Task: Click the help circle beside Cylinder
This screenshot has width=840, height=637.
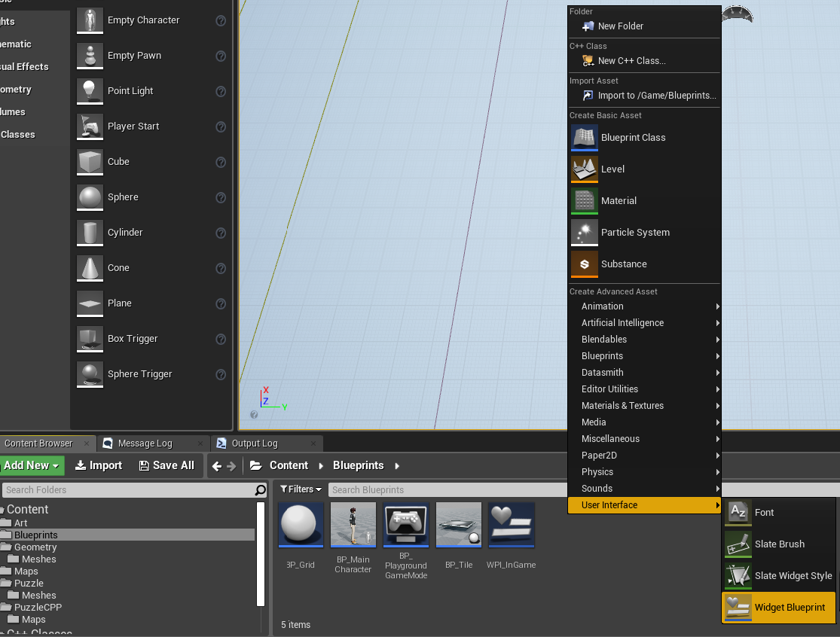Action: (219, 232)
